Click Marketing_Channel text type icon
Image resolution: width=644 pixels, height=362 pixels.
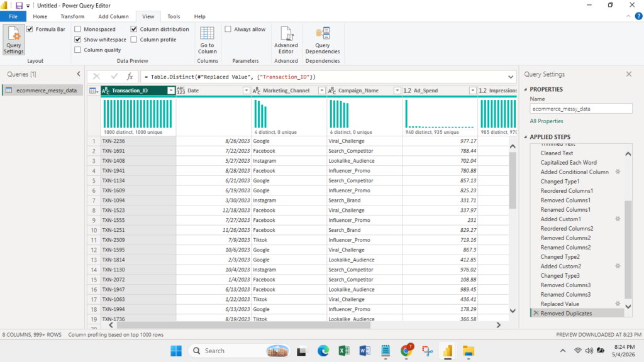[x=257, y=90]
